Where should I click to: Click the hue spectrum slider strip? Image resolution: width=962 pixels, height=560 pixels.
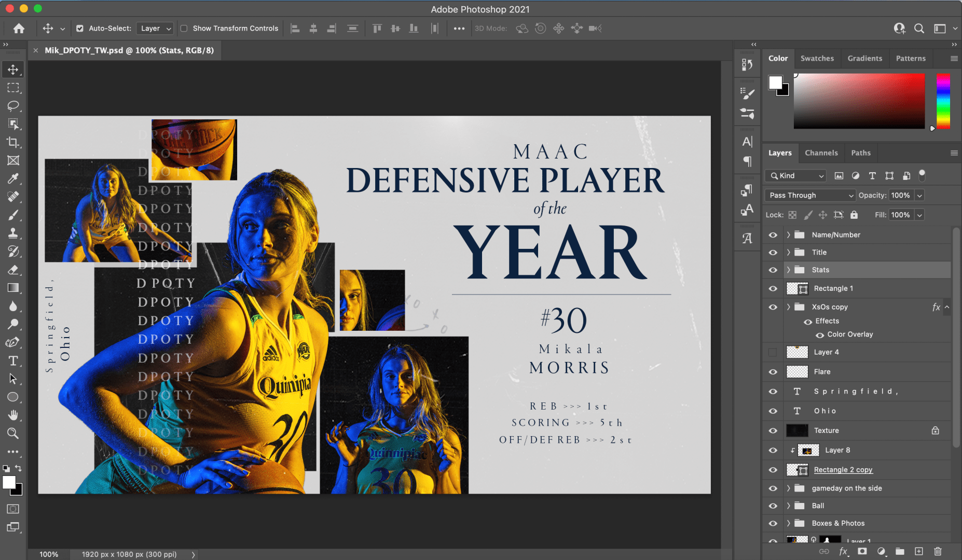[943, 101]
